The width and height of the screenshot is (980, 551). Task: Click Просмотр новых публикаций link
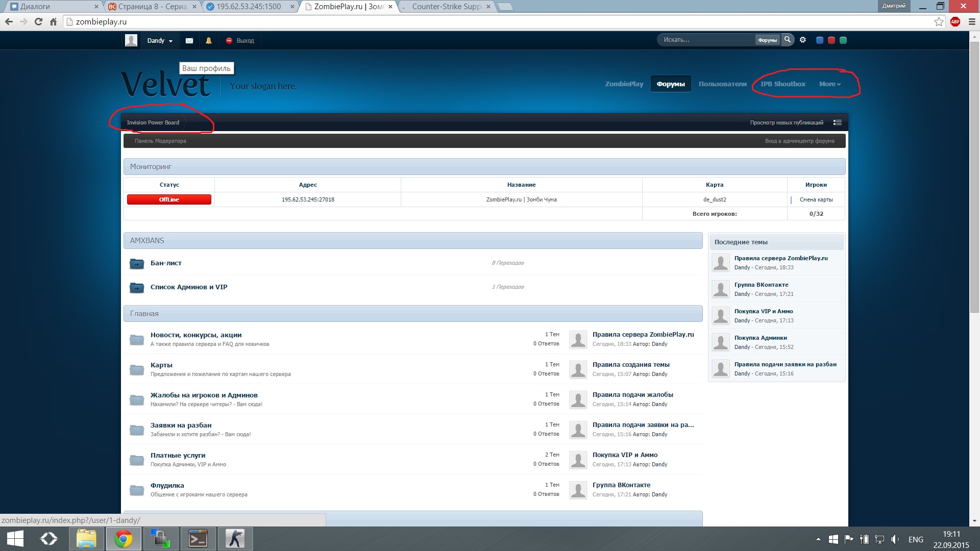coord(787,122)
